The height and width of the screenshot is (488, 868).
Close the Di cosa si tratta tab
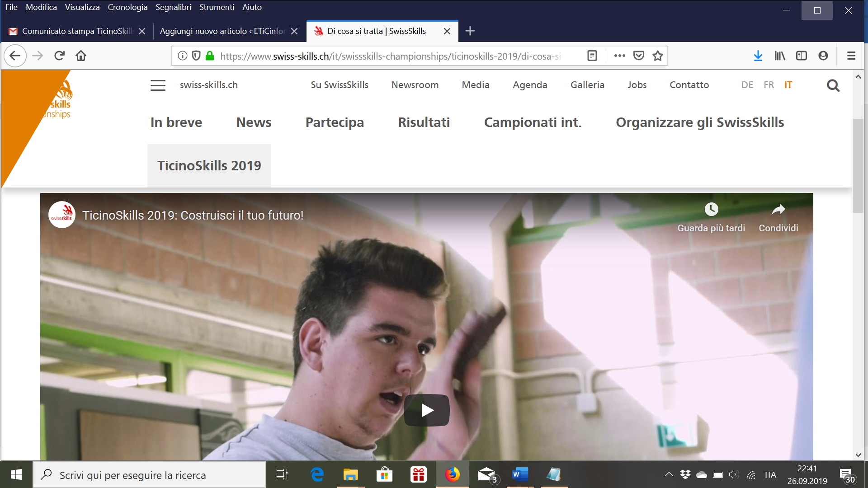[x=447, y=31]
